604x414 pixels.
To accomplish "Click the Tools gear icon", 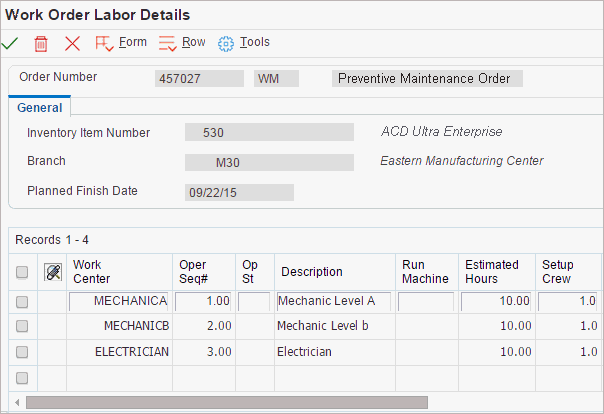I will point(226,43).
